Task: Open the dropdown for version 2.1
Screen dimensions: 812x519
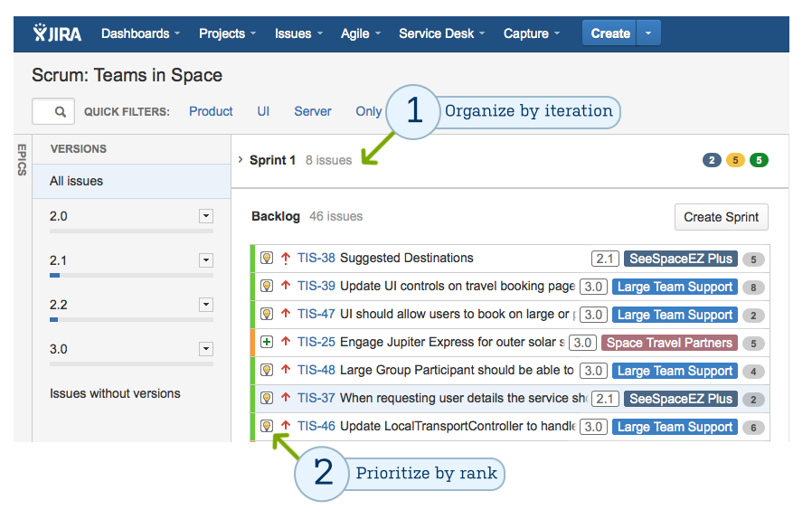Action: [206, 260]
